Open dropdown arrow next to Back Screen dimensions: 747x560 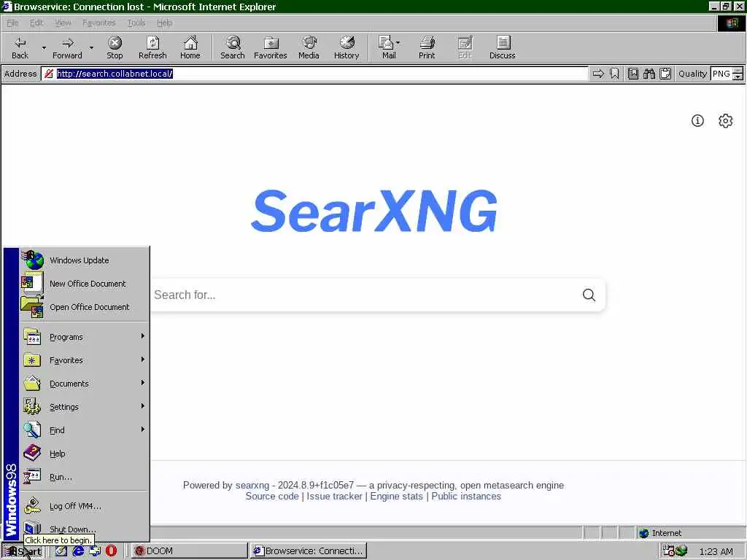point(44,47)
